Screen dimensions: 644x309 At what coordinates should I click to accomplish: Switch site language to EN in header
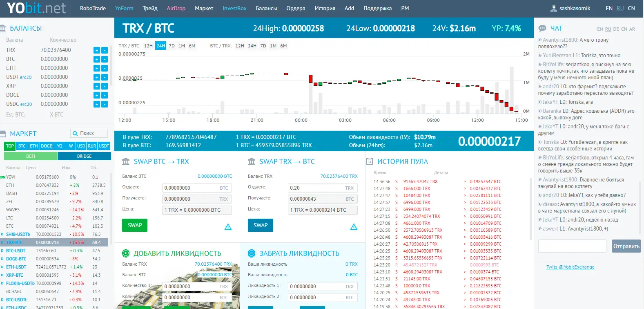[609, 8]
